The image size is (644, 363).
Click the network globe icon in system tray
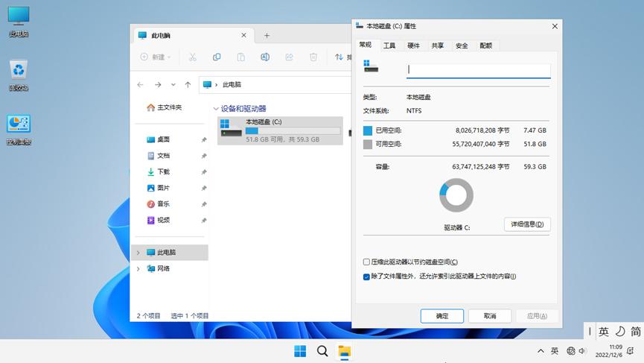coord(570,350)
